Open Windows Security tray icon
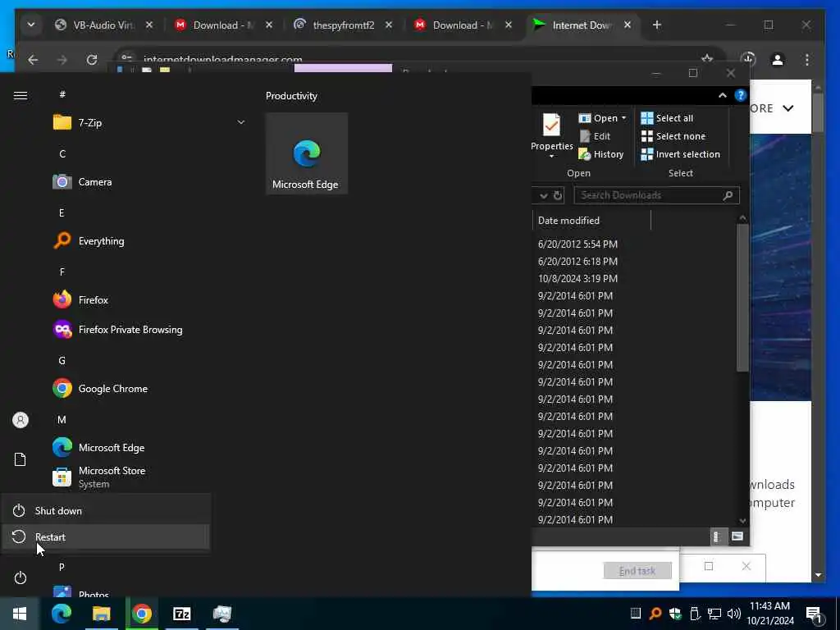840x630 pixels. point(675,614)
